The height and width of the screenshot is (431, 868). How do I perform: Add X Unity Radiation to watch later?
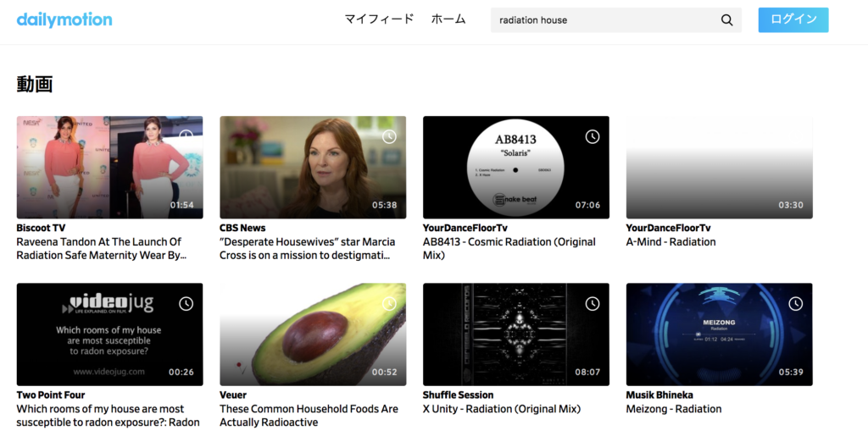pos(593,304)
